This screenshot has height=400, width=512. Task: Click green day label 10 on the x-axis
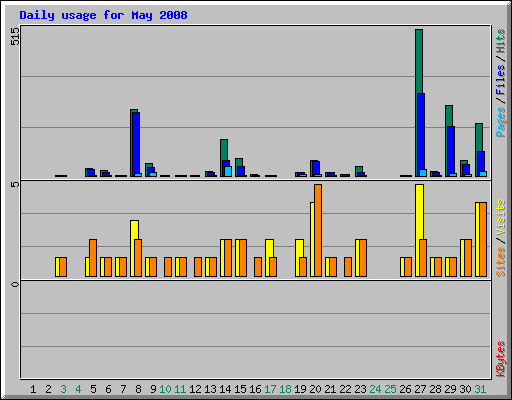click(x=165, y=389)
